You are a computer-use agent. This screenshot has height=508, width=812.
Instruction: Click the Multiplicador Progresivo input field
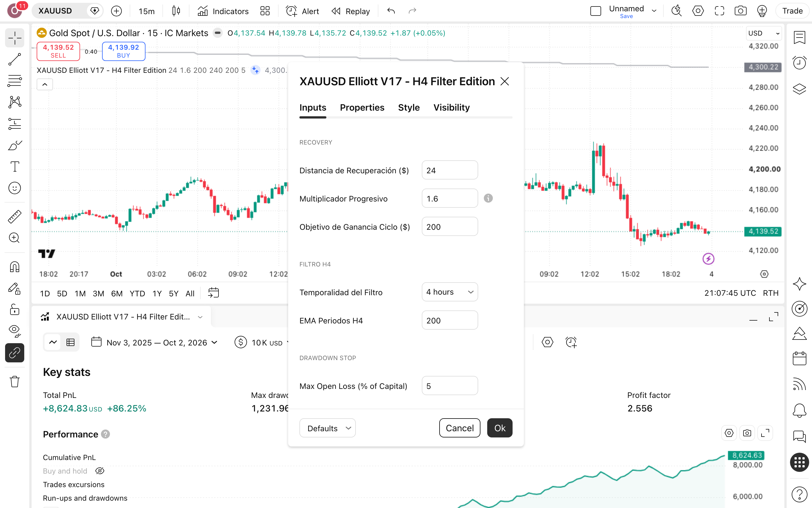tap(450, 198)
